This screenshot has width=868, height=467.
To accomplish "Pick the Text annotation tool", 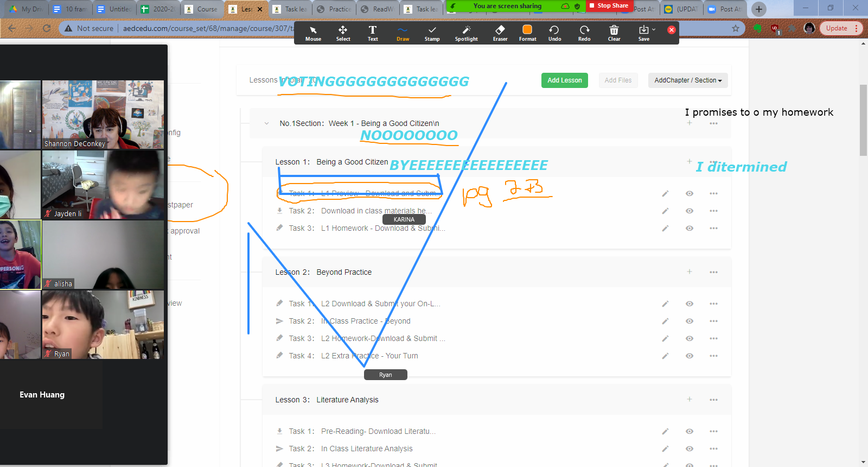I will tap(373, 33).
